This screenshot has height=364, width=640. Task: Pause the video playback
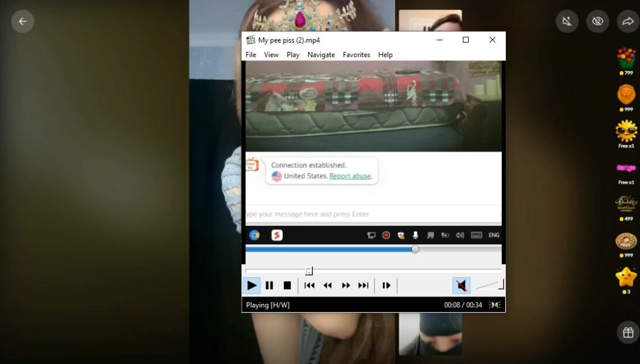coord(269,285)
